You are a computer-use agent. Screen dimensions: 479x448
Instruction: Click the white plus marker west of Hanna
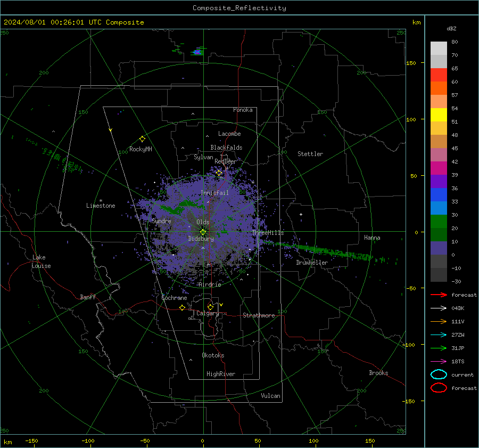click(301, 214)
